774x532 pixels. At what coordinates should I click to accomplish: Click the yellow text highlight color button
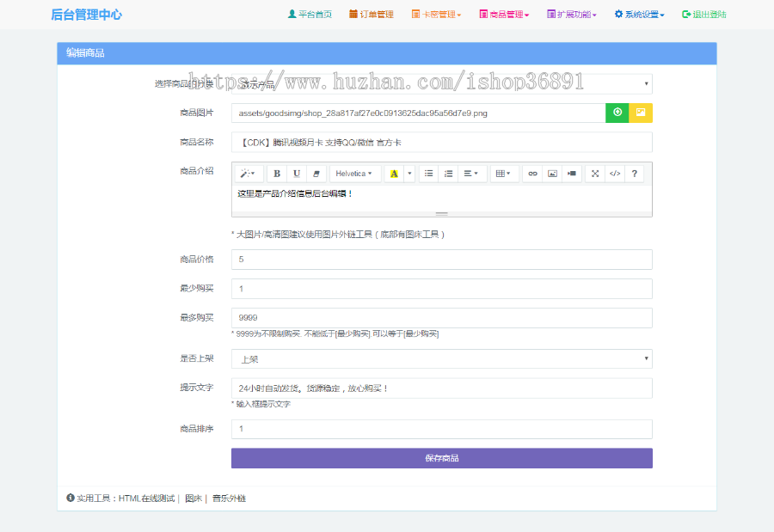click(x=394, y=174)
